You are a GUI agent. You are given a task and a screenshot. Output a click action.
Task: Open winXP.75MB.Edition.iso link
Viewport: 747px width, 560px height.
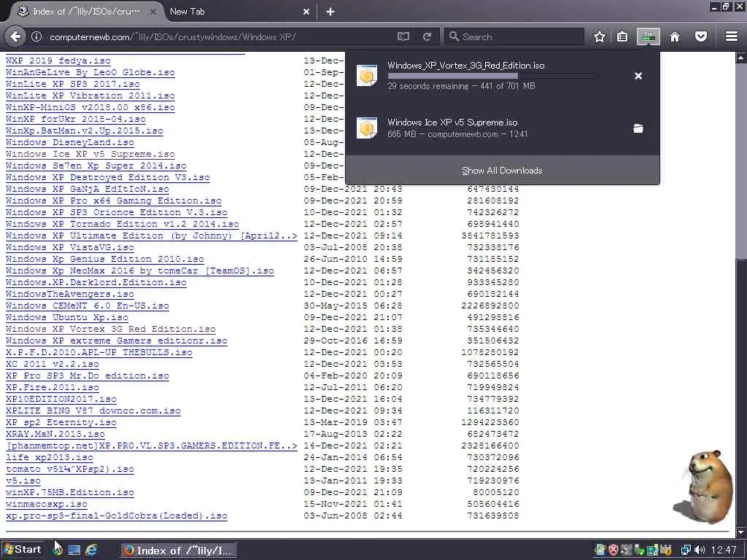tap(70, 492)
